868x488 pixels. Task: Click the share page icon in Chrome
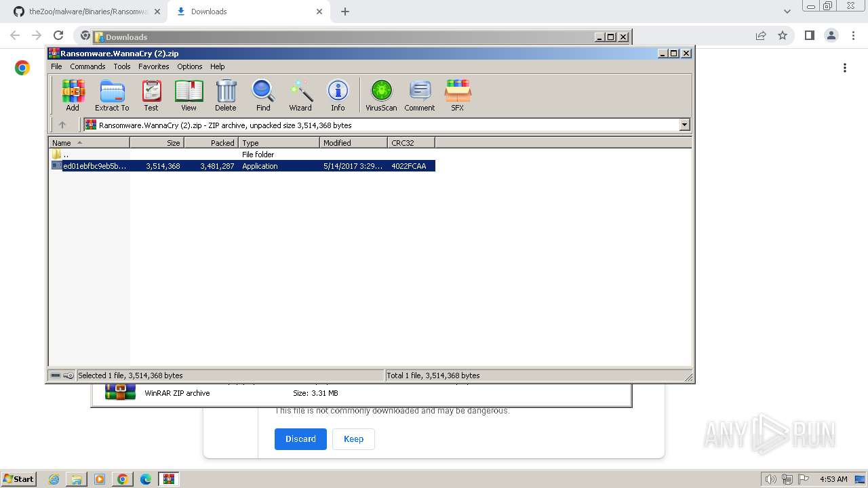point(761,35)
